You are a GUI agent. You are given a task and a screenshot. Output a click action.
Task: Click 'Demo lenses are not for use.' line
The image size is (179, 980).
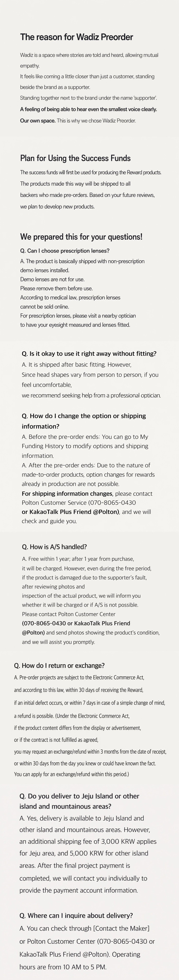coord(53,279)
